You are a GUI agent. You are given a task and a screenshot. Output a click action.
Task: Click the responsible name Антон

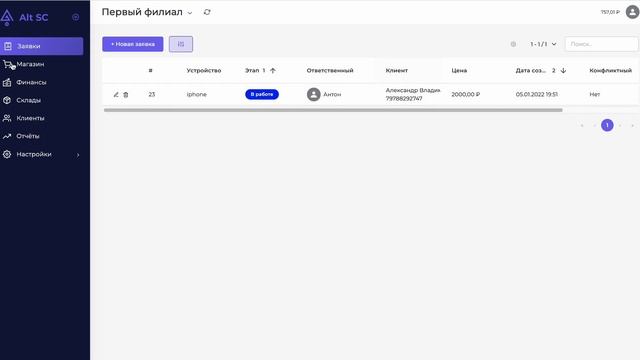pos(332,94)
